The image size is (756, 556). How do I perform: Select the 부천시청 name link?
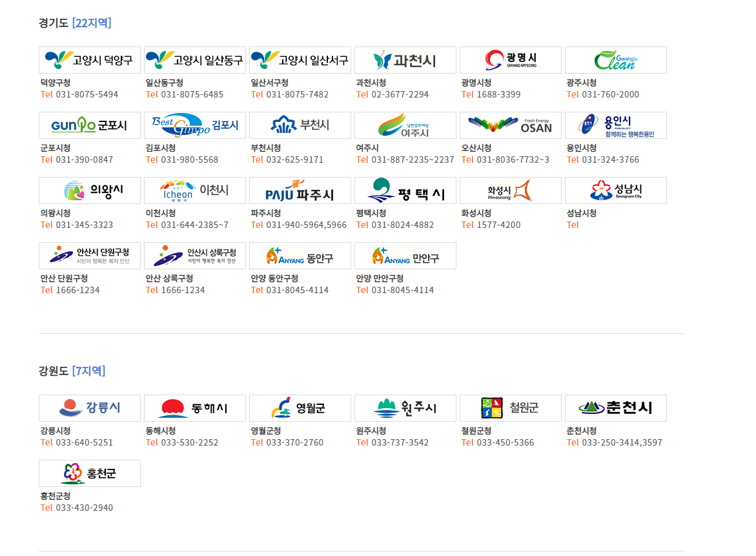point(265,148)
